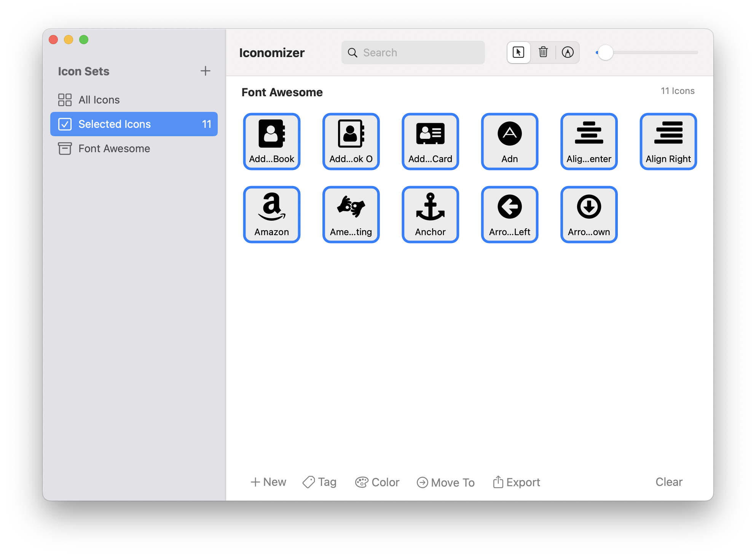Activate the selection cursor tool in toolbar
Image resolution: width=756 pixels, height=557 pixels.
(x=518, y=53)
